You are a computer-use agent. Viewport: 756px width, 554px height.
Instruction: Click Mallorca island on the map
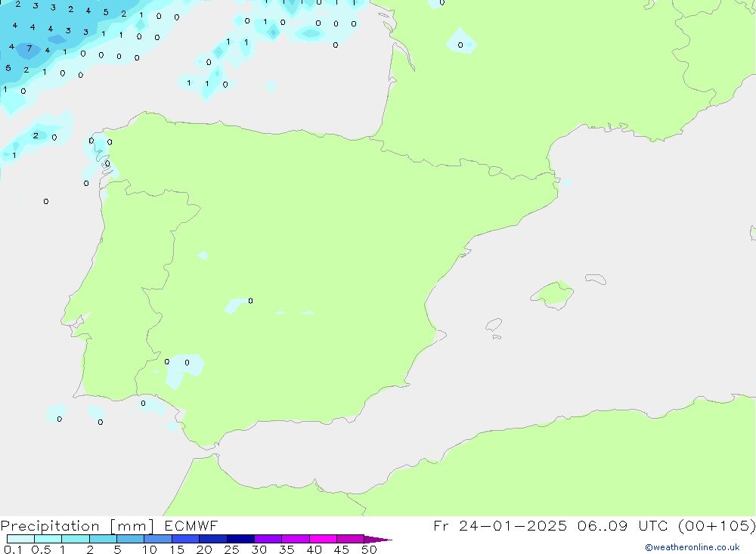(x=552, y=293)
